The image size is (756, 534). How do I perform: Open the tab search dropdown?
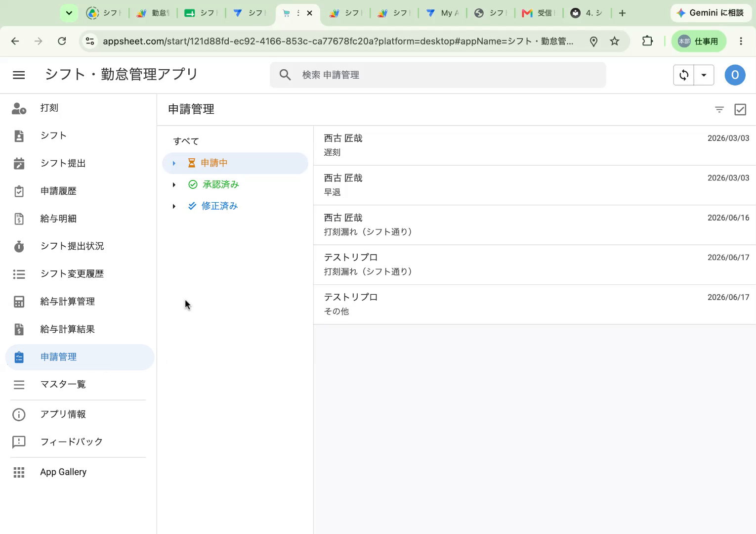(x=69, y=13)
